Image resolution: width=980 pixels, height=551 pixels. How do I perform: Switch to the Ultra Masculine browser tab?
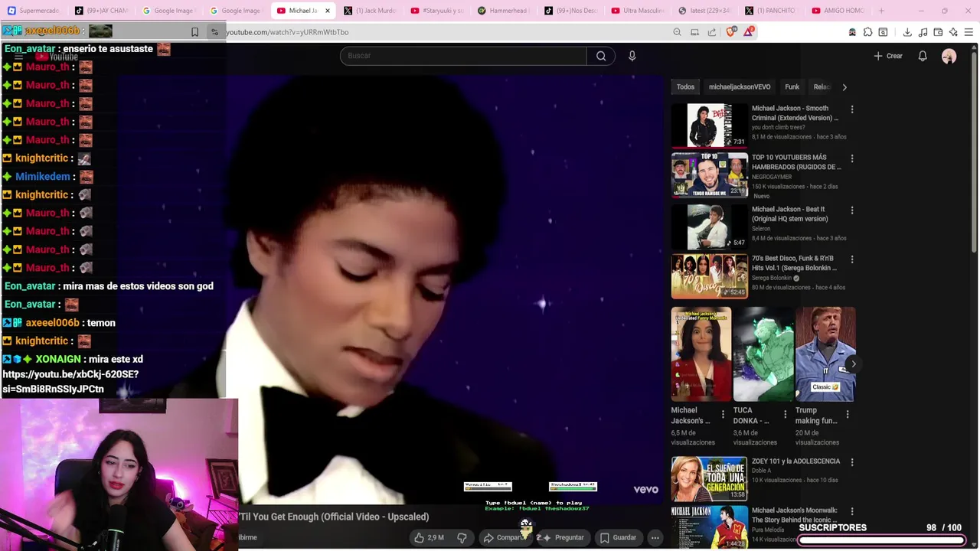click(x=639, y=11)
